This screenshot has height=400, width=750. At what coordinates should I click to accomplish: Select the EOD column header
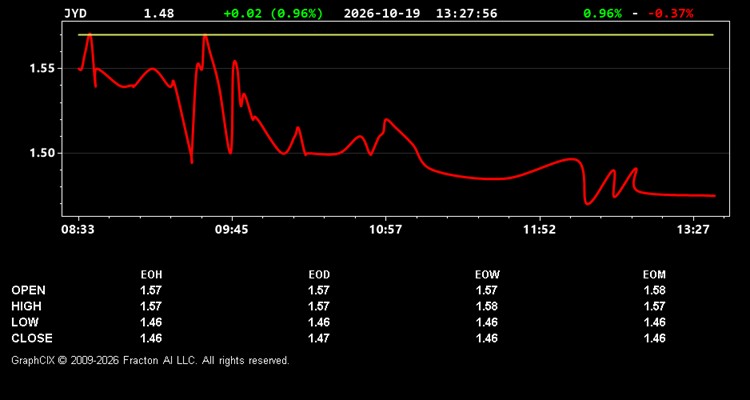click(x=319, y=275)
